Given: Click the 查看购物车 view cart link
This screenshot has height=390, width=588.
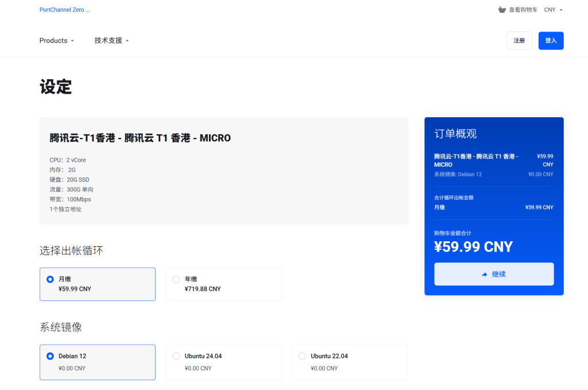Looking at the screenshot, I should (x=523, y=10).
